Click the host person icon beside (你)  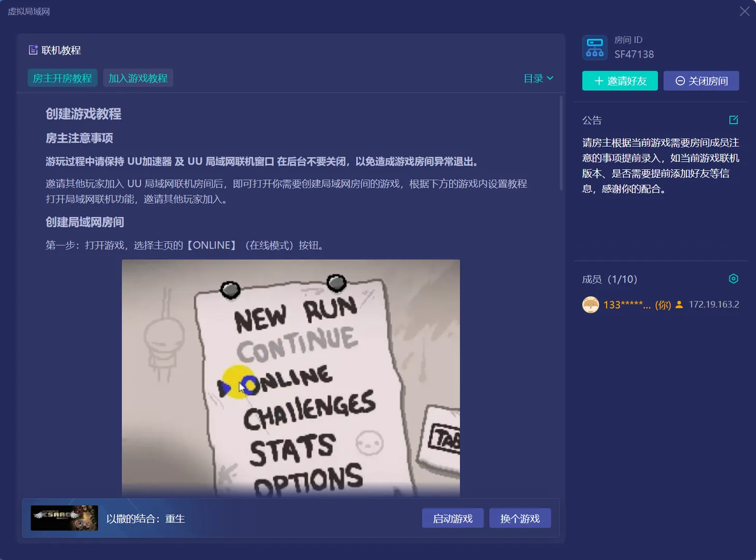click(679, 305)
